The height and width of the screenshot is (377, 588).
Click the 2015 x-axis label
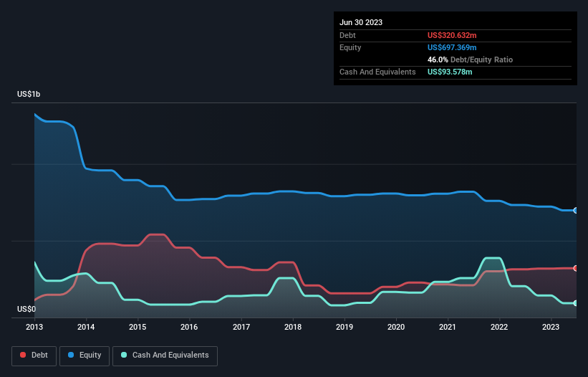pyautogui.click(x=138, y=327)
